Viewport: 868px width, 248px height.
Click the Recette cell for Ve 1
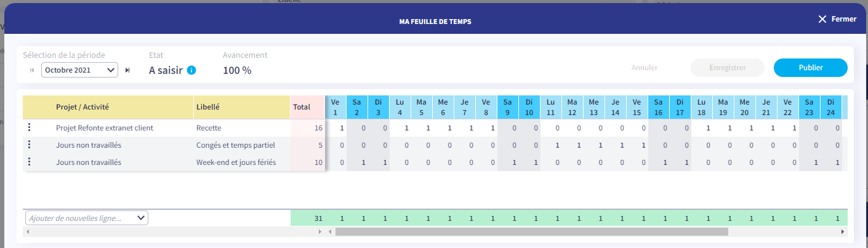[336, 128]
